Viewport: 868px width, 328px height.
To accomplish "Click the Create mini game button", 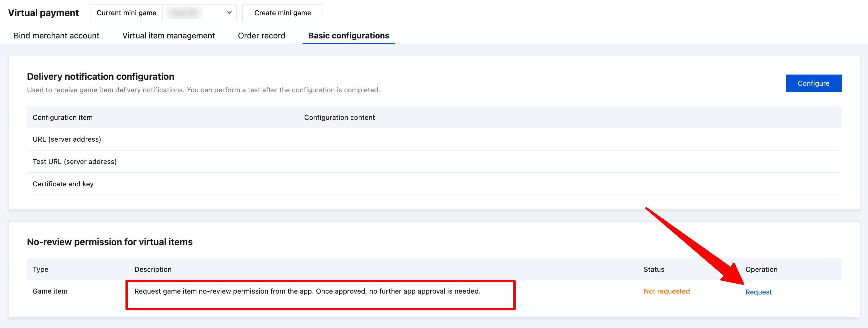I will tap(282, 13).
